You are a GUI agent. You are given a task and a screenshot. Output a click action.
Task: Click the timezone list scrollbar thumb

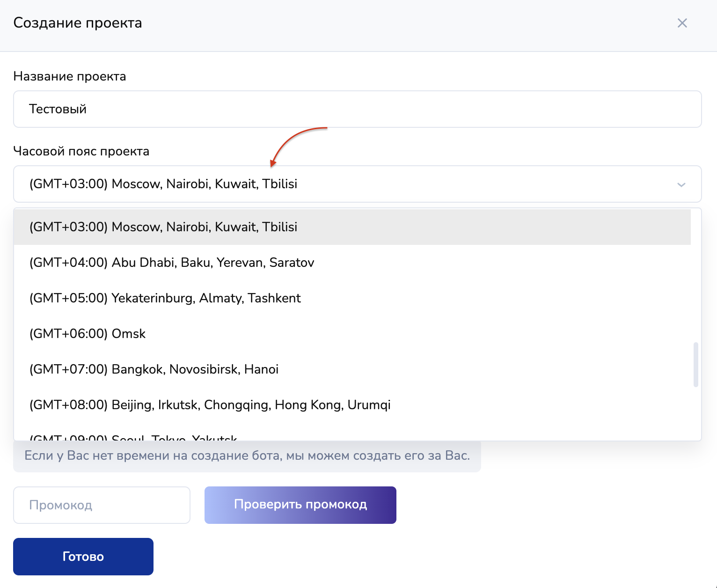[695, 365]
